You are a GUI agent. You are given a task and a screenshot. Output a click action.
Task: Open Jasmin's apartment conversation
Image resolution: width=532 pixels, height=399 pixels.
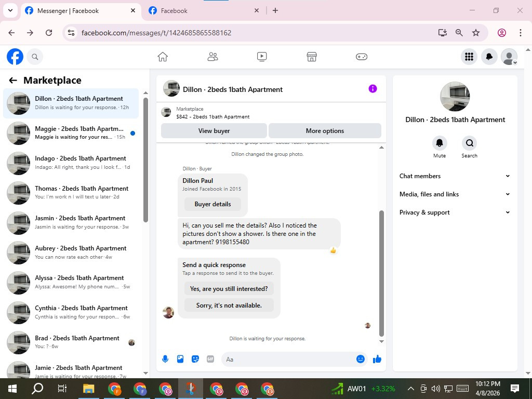[x=71, y=222]
